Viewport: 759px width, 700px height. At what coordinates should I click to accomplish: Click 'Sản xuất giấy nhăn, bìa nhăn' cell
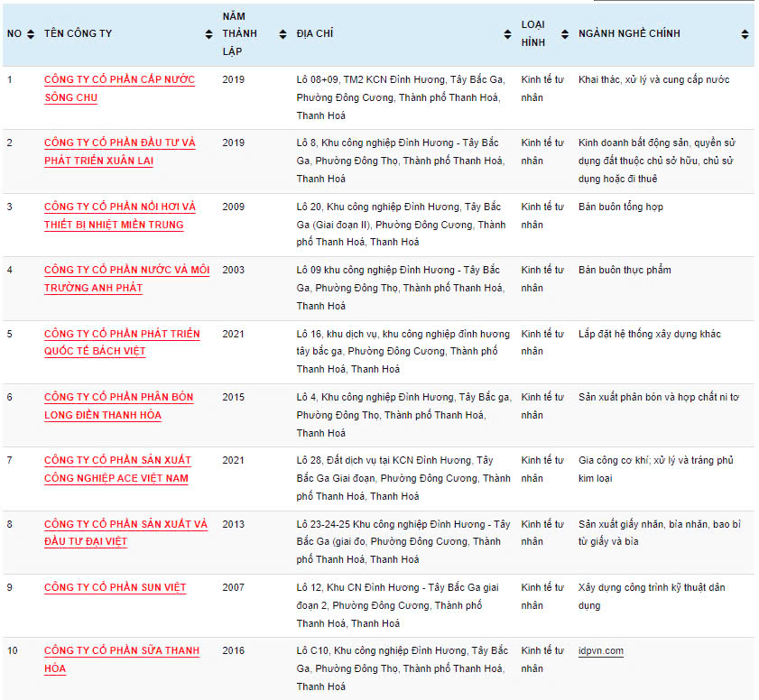point(660,532)
